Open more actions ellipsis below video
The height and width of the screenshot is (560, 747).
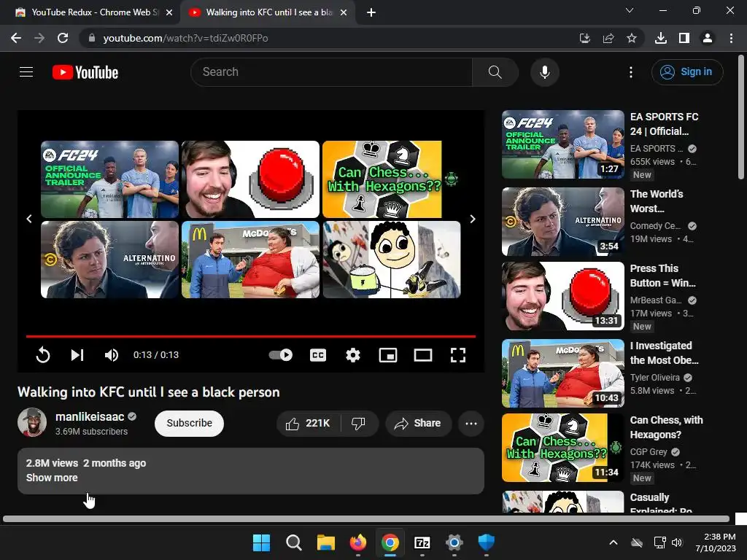coord(471,424)
